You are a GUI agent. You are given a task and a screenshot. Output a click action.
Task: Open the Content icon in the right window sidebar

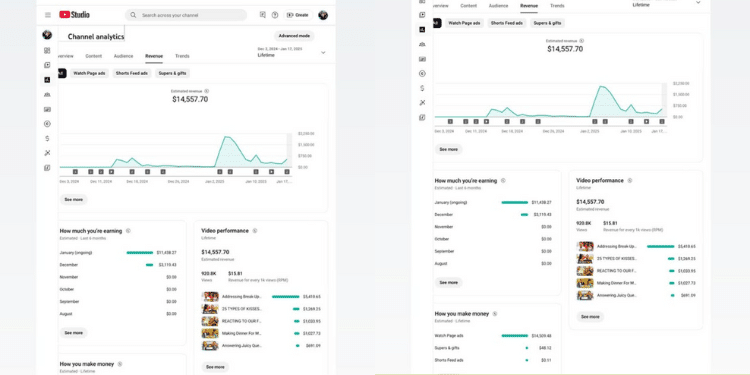point(422,15)
